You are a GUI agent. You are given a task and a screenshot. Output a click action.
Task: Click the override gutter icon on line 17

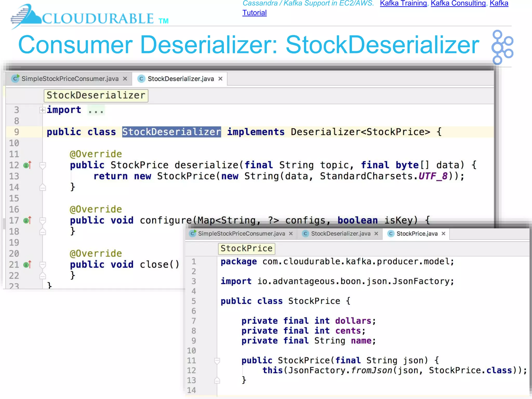click(27, 220)
